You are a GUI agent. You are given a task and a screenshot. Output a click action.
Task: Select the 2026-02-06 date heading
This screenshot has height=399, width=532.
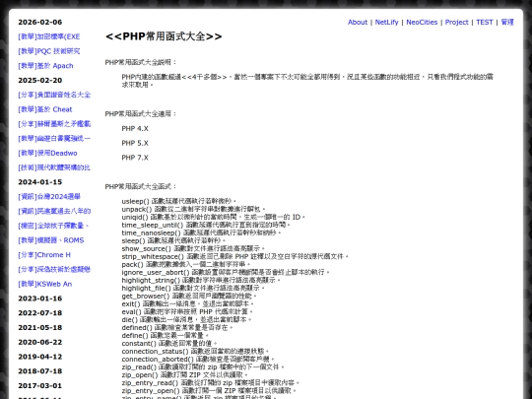tap(40, 23)
